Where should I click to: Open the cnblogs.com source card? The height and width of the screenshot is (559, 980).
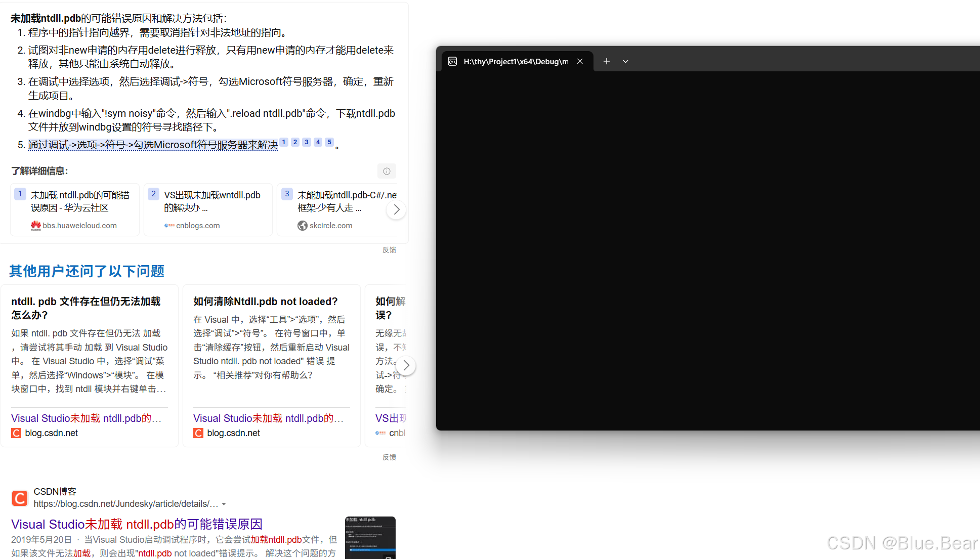coord(208,209)
